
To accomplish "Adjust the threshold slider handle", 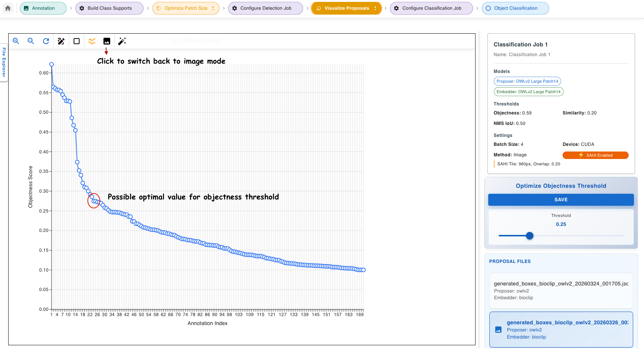I will point(530,236).
